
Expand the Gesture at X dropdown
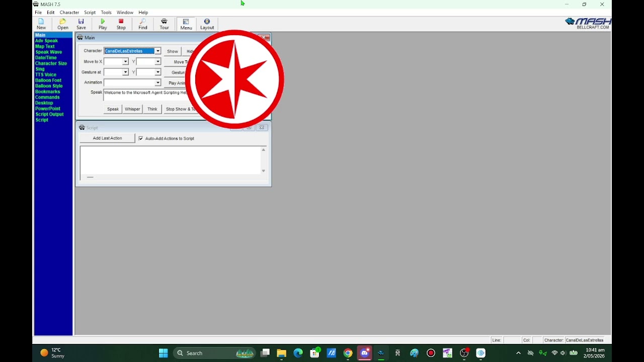(x=125, y=72)
